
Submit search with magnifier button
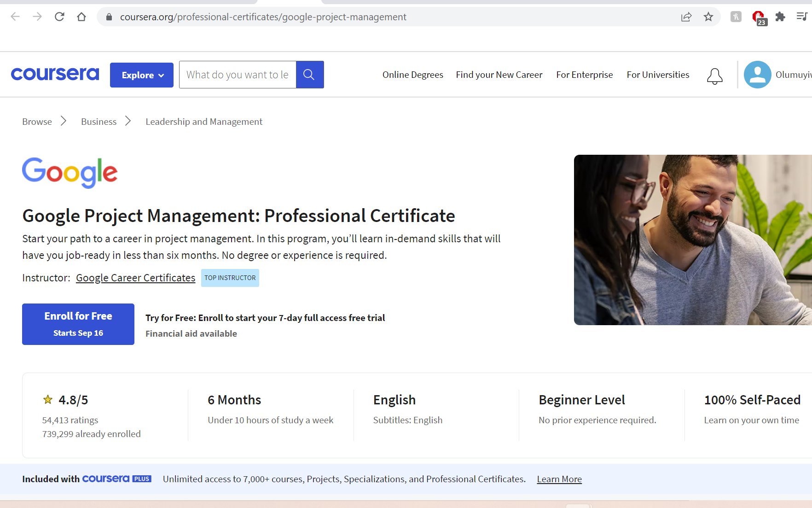point(310,75)
